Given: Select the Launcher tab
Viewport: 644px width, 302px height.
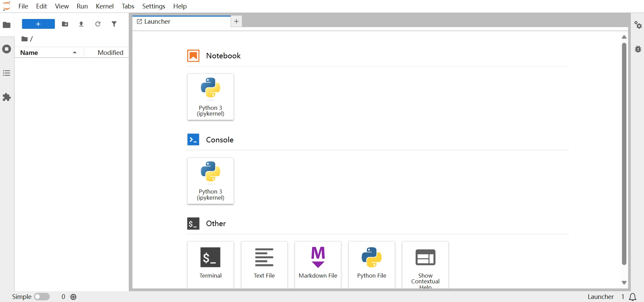Looking at the screenshot, I should [x=158, y=22].
